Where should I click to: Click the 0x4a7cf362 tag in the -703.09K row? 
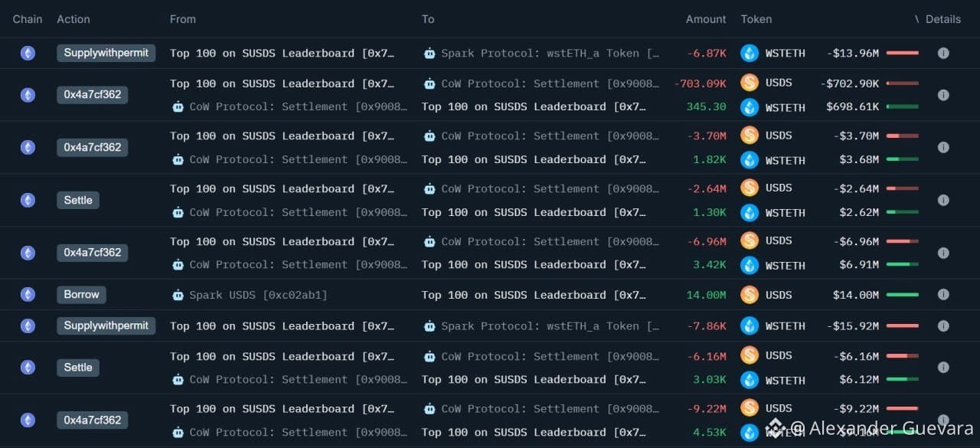coord(93,95)
